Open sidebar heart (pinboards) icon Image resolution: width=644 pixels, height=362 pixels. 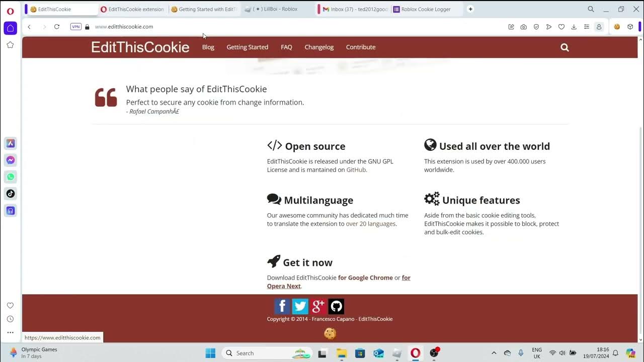(10, 305)
